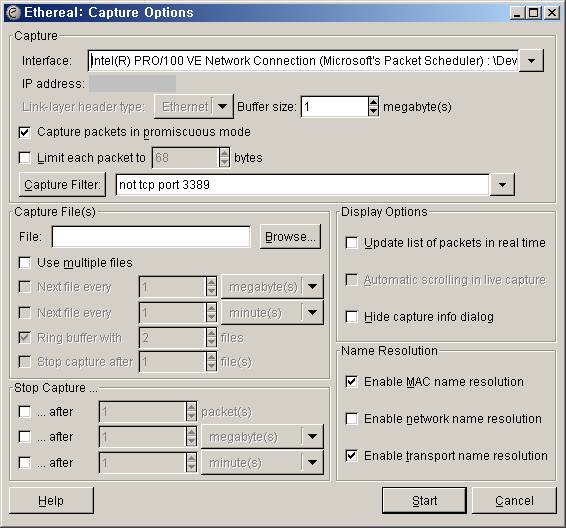Start the capture
The image size is (566, 528).
coord(424,501)
